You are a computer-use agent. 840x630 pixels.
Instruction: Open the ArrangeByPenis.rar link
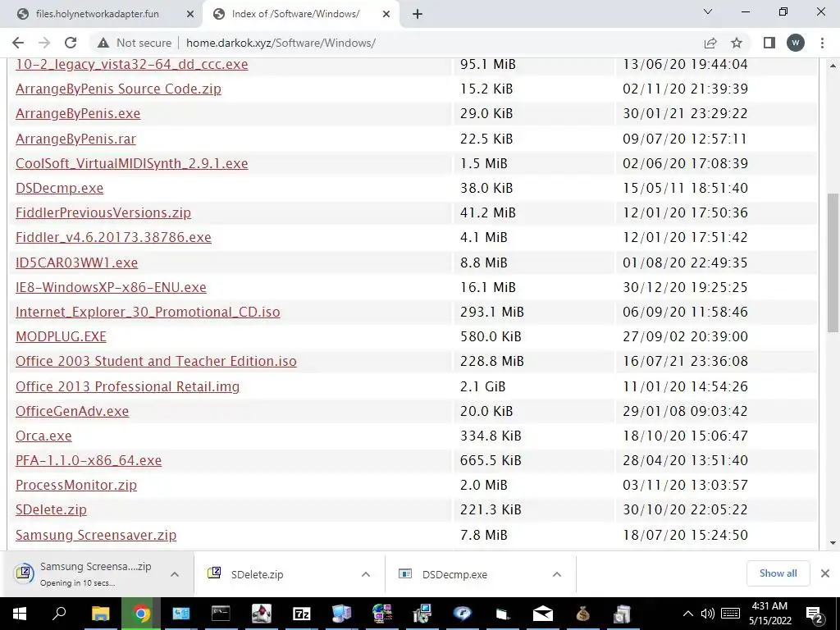tap(75, 139)
